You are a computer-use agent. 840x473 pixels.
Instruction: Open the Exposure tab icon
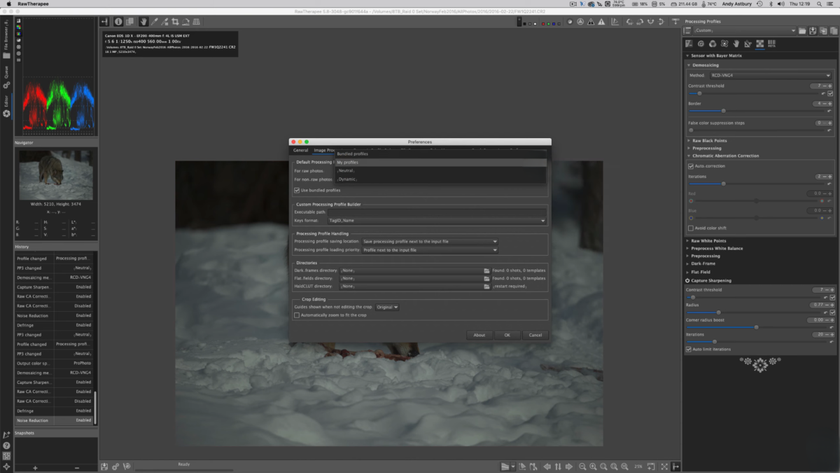click(689, 44)
